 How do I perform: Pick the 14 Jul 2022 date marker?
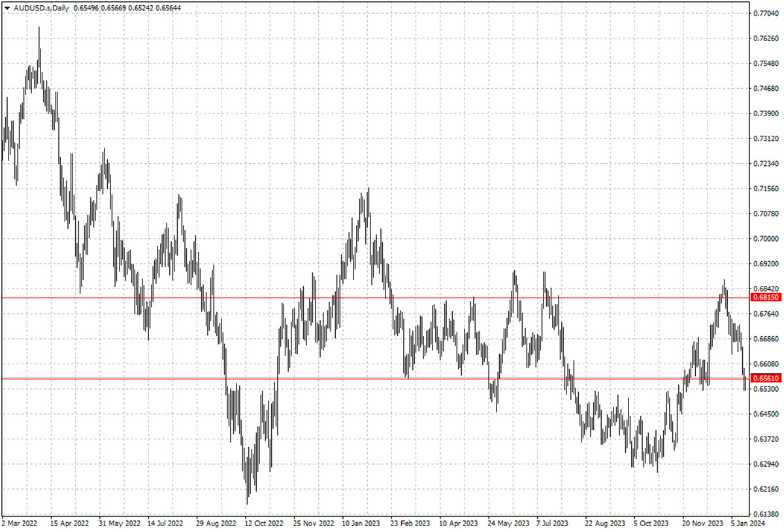click(167, 524)
